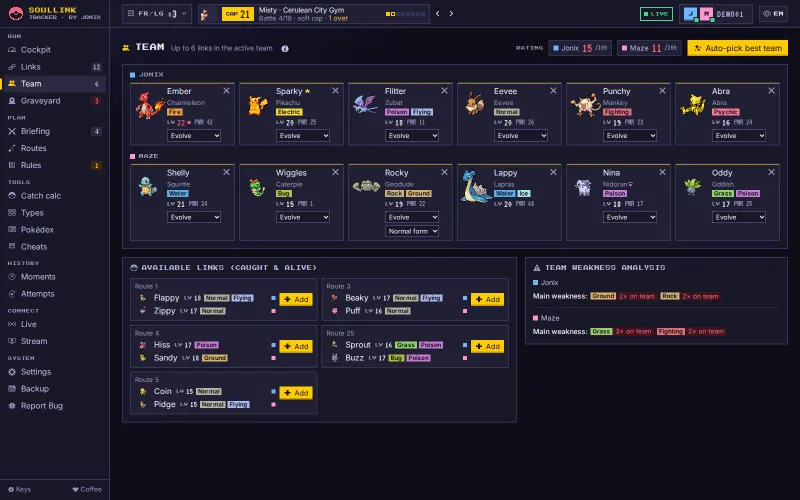The width and height of the screenshot is (800, 500).
Task: Remove Rocky from the team
Action: (444, 172)
